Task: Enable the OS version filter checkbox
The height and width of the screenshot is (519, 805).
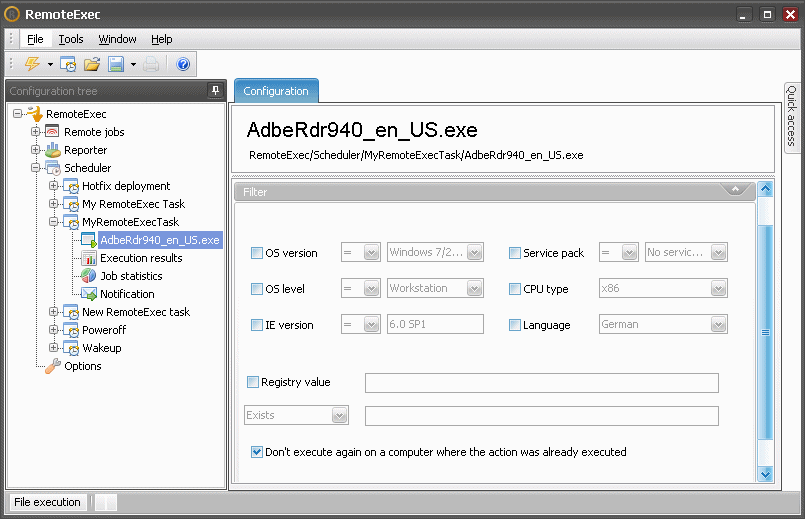Action: (257, 253)
